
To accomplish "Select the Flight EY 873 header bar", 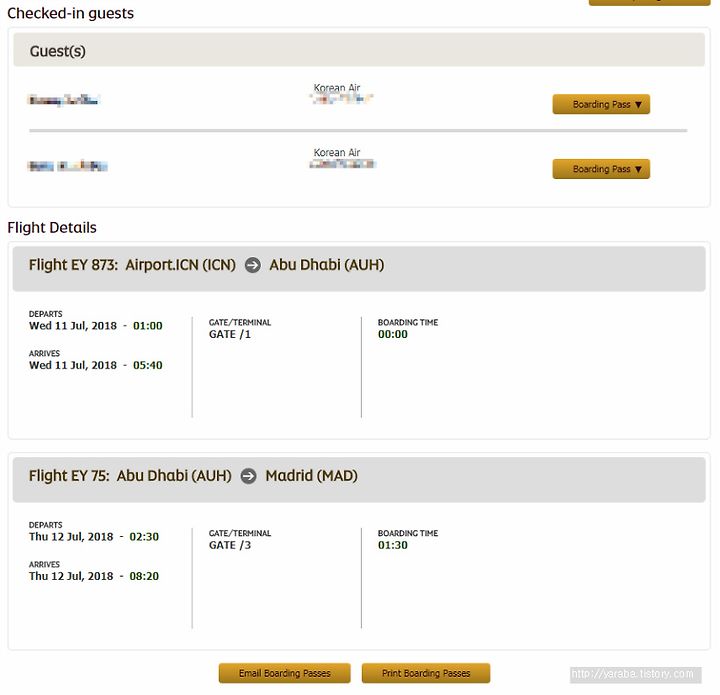I will pyautogui.click(x=359, y=269).
